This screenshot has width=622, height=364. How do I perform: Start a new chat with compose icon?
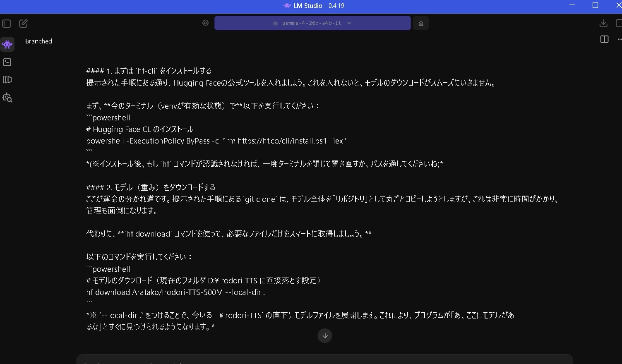[x=24, y=24]
